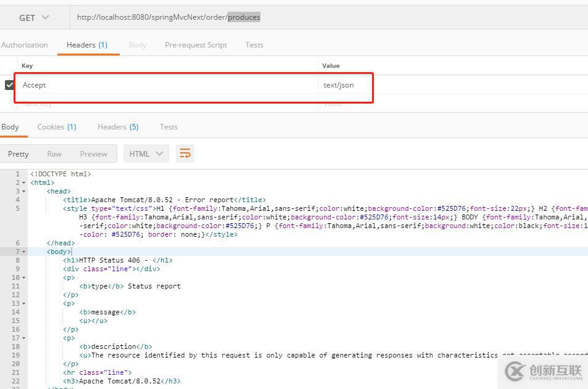Click the Value column header
The width and height of the screenshot is (588, 389).
pyautogui.click(x=331, y=65)
